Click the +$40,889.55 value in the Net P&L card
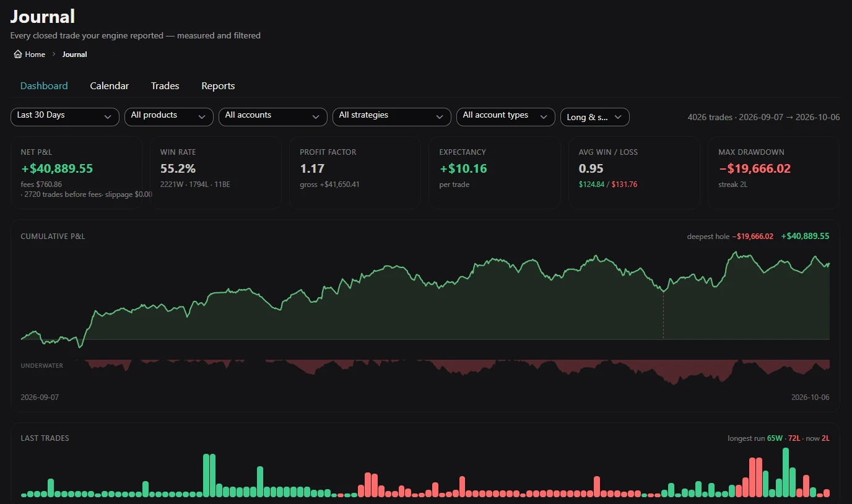852x504 pixels. point(57,168)
